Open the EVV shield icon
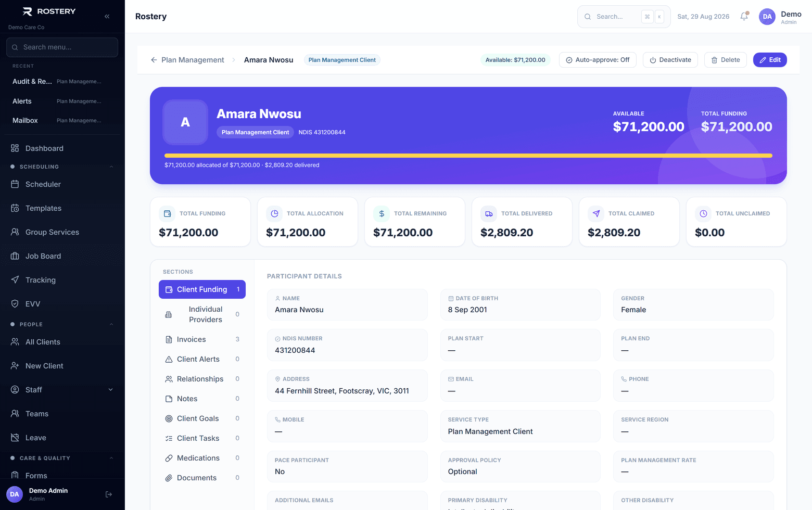This screenshot has height=510, width=812. [x=15, y=304]
